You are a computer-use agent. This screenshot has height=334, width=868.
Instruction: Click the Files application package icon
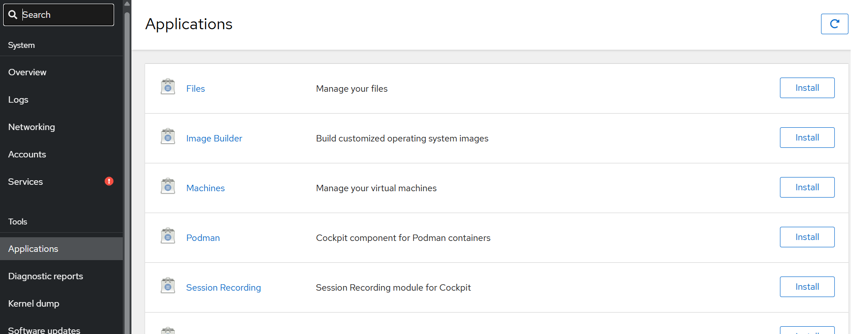[x=168, y=87]
